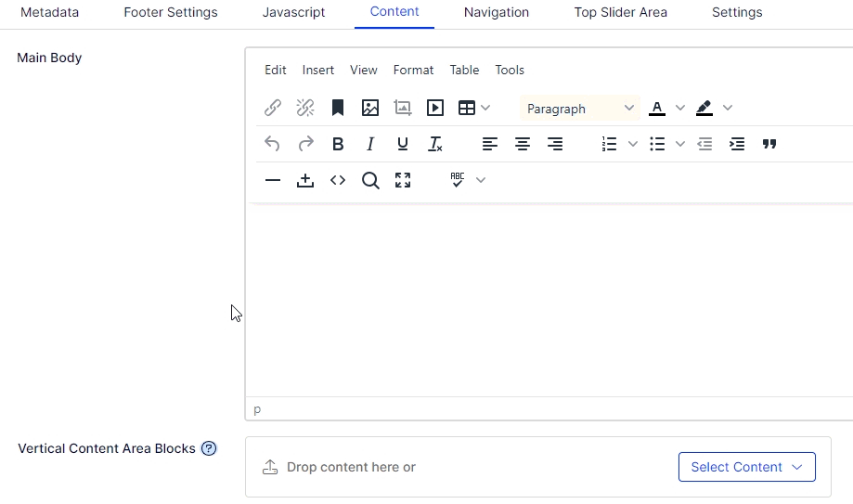Apply the text color swatch
This screenshot has height=504, width=853.
coord(657,108)
